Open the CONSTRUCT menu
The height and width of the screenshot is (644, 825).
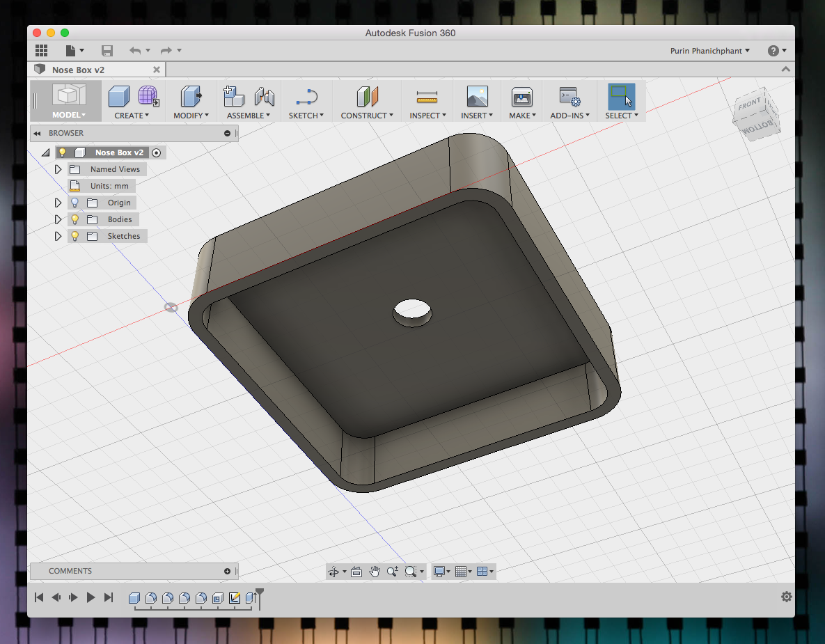pyautogui.click(x=367, y=116)
